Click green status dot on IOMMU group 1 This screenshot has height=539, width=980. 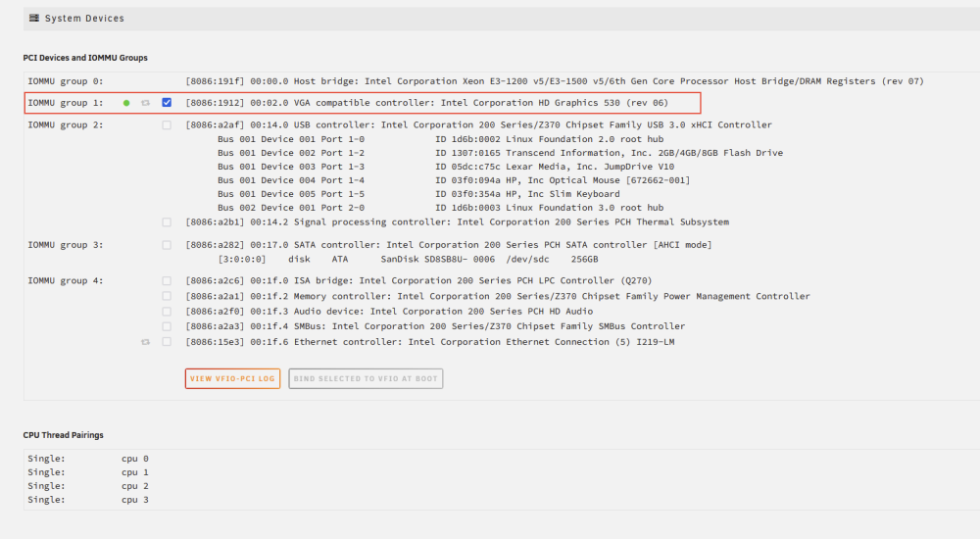pyautogui.click(x=126, y=103)
